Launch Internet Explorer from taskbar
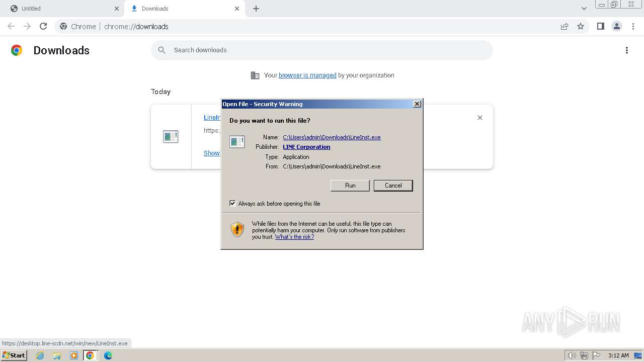 (x=40, y=355)
